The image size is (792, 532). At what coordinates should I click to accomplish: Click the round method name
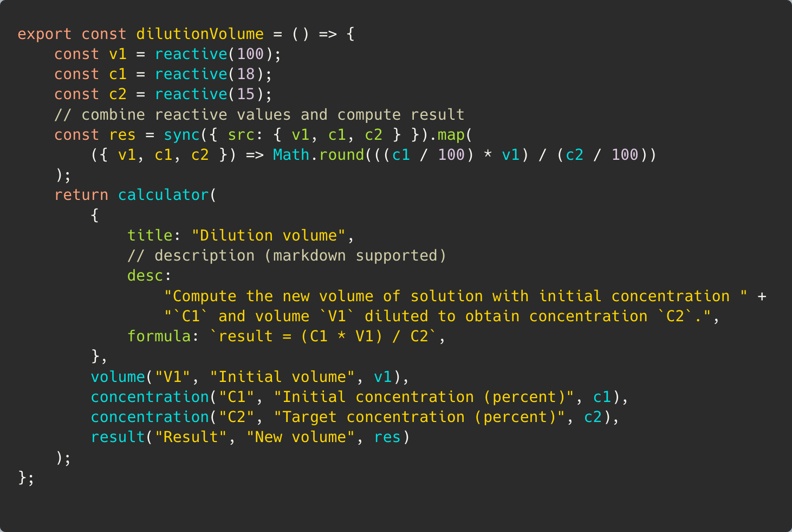[x=341, y=155]
